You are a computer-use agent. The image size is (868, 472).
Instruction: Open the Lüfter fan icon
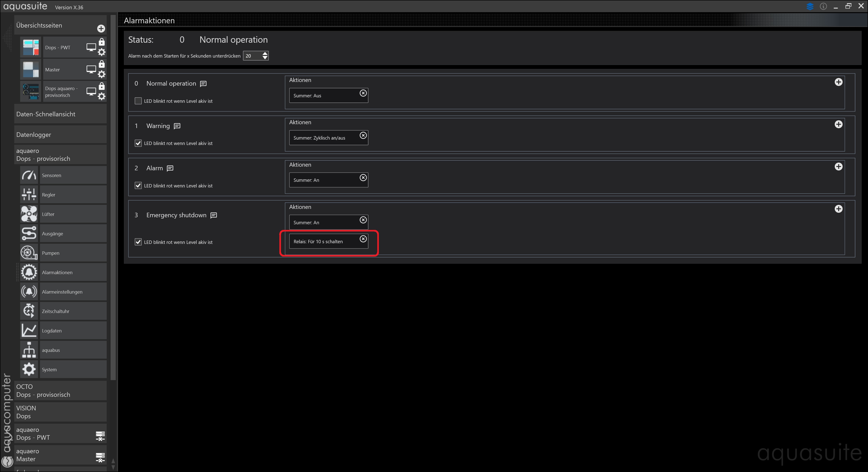(29, 214)
